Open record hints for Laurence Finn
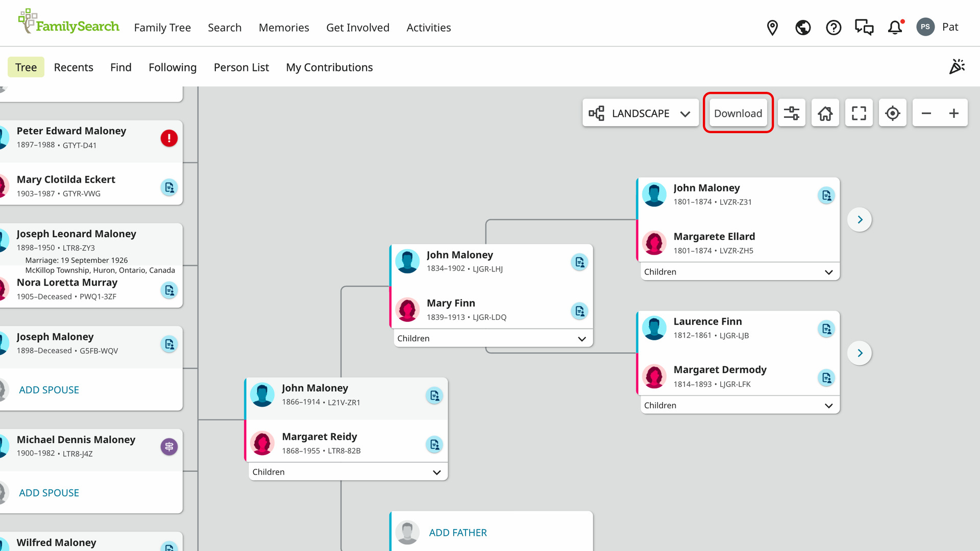The image size is (980, 551). click(x=826, y=329)
